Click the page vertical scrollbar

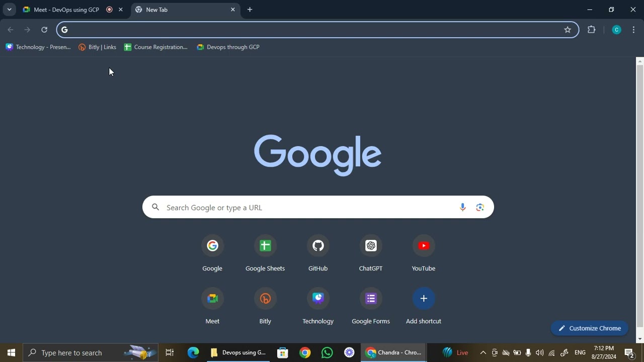click(x=640, y=196)
